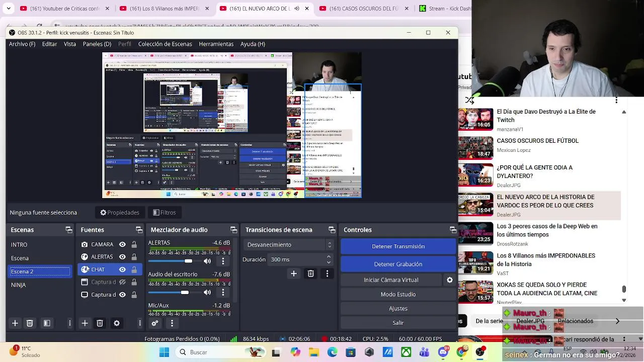This screenshot has height=362, width=644.
Task: Hide the CAMARA source via eye icon
Action: [122, 244]
